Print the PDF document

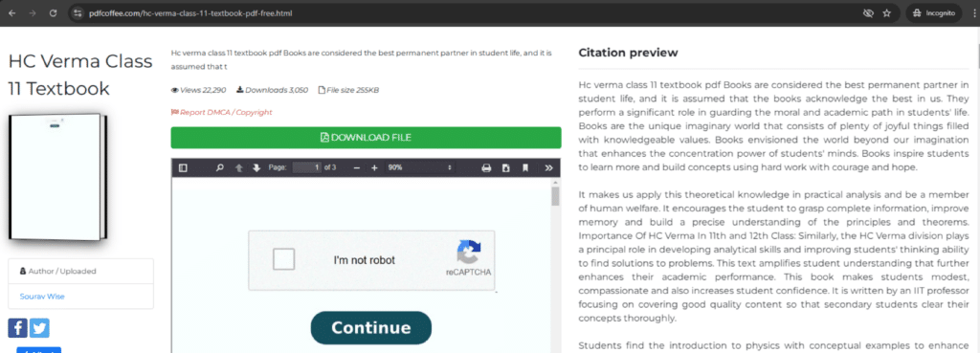[x=486, y=167]
